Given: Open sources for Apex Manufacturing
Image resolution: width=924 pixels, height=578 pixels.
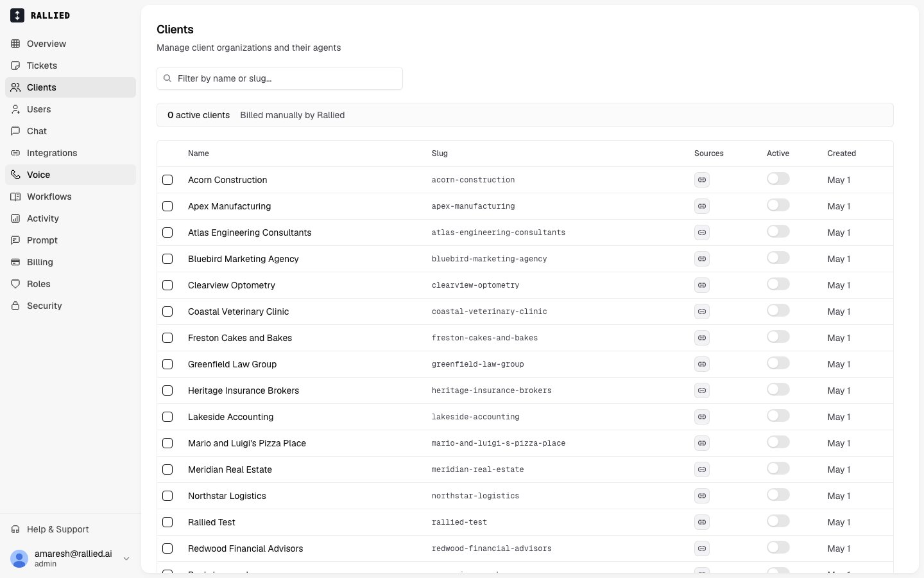Looking at the screenshot, I should point(702,206).
